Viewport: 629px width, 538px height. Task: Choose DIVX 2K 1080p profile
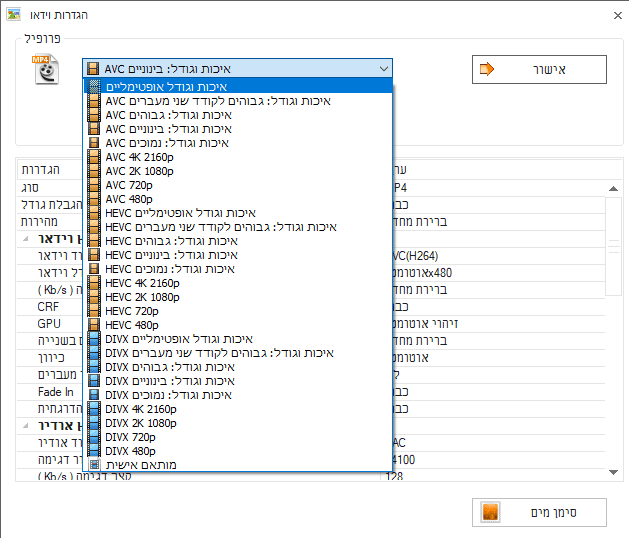[237, 423]
